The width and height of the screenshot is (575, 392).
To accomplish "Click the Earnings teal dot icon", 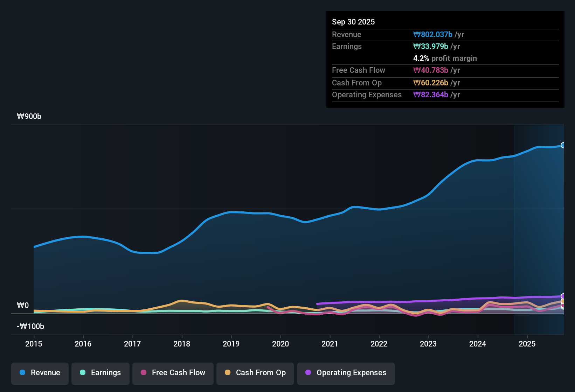I will 83,373.
